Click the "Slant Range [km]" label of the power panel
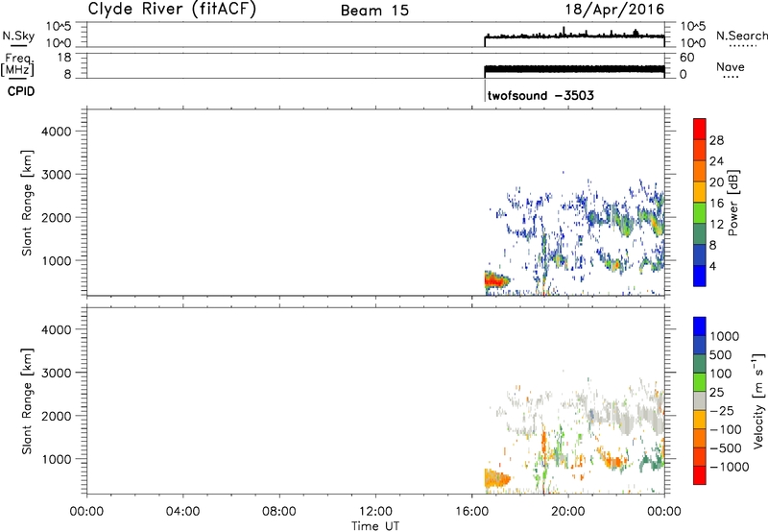 coord(27,203)
